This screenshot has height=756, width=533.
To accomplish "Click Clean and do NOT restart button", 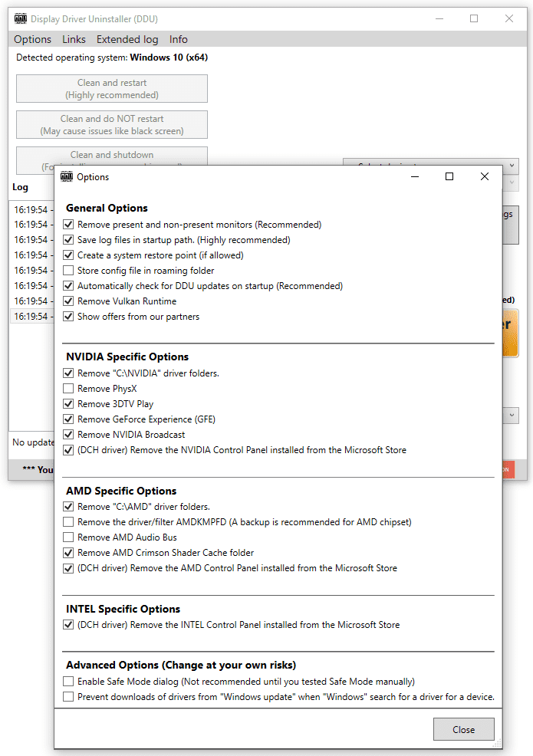I will (x=112, y=125).
